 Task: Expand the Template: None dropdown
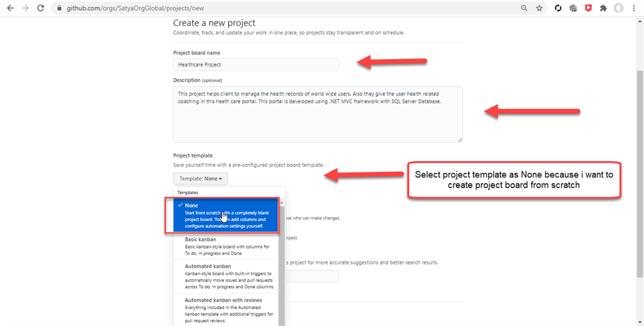click(x=201, y=179)
